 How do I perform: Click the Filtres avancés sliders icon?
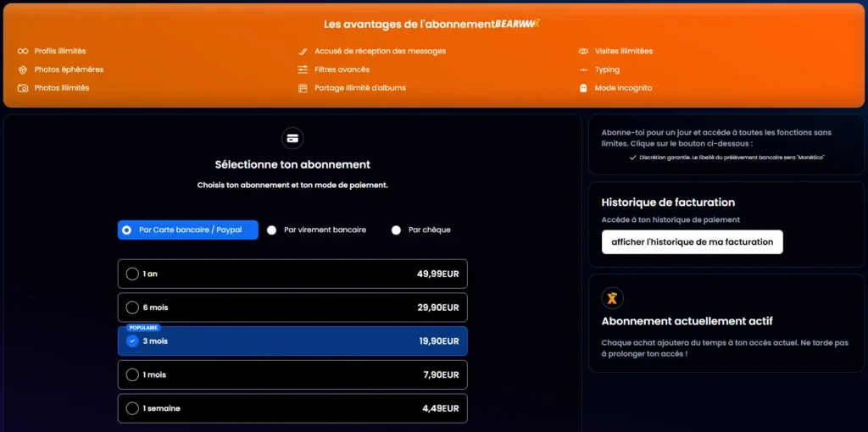pyautogui.click(x=303, y=69)
